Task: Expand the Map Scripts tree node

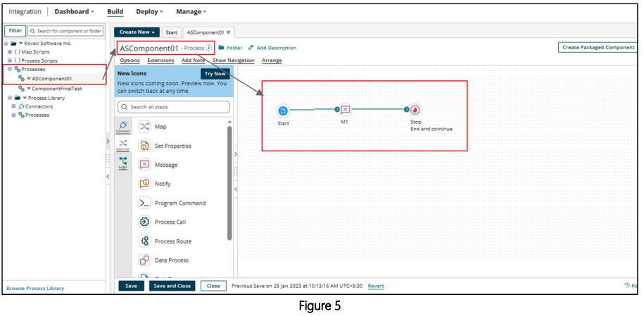Action: pyautogui.click(x=10, y=52)
